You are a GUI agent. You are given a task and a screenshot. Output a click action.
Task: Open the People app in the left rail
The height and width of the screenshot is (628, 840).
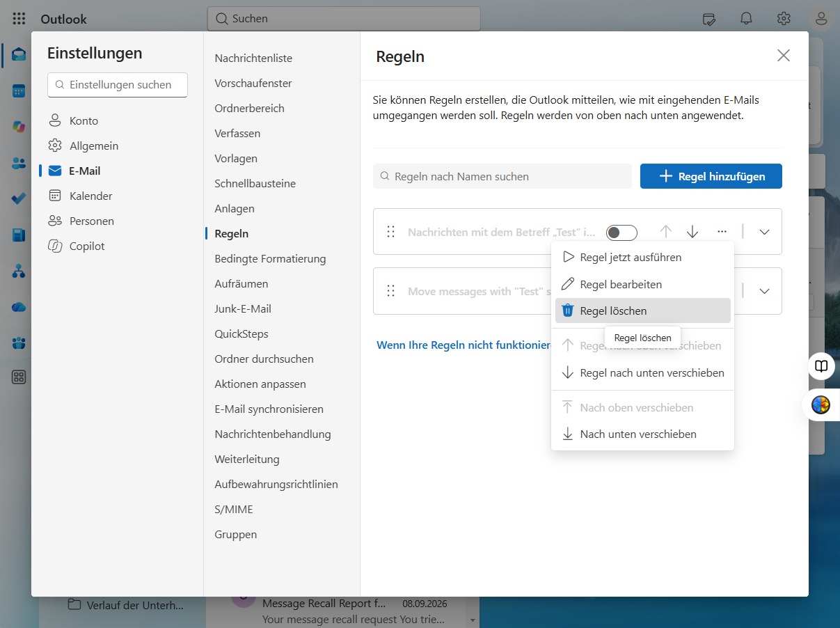click(x=19, y=163)
